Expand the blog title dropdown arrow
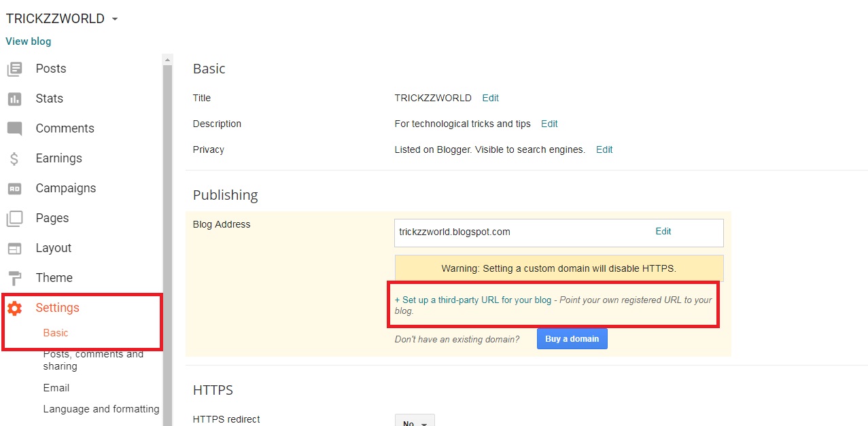Viewport: 868px width, 426px height. pyautogui.click(x=114, y=18)
